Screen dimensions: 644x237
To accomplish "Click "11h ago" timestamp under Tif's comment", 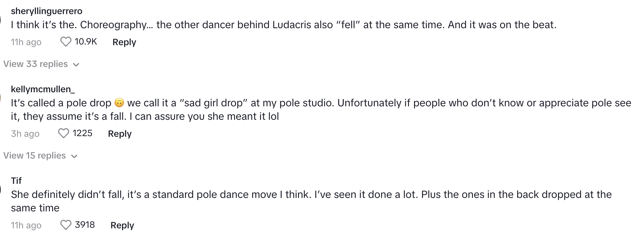I will 26,225.
